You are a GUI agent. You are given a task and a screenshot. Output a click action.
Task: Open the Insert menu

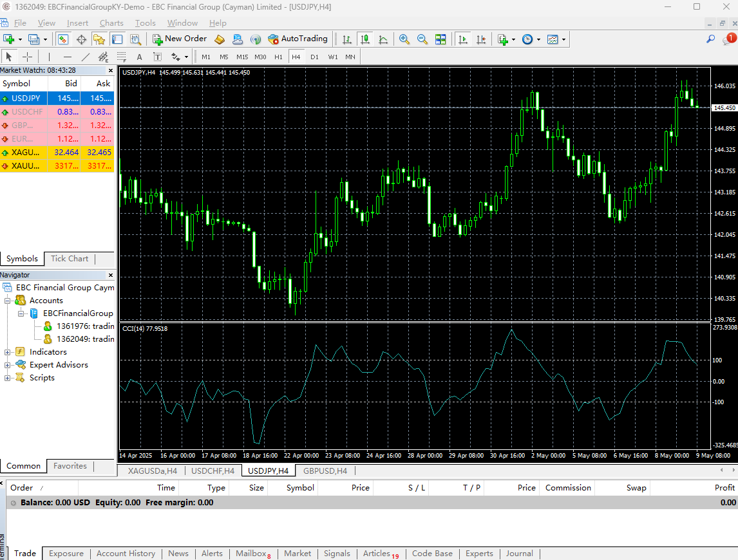[78, 23]
